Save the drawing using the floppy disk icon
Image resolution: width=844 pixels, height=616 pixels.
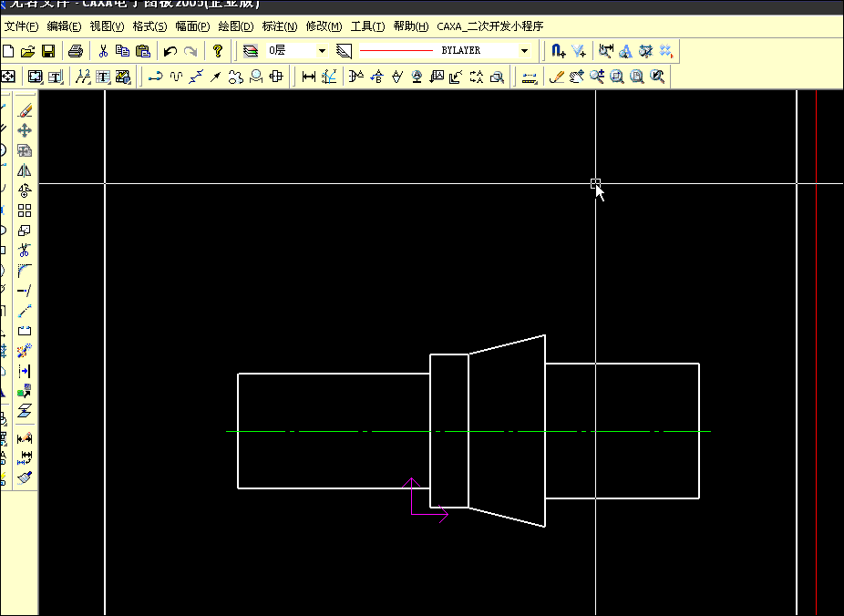48,51
